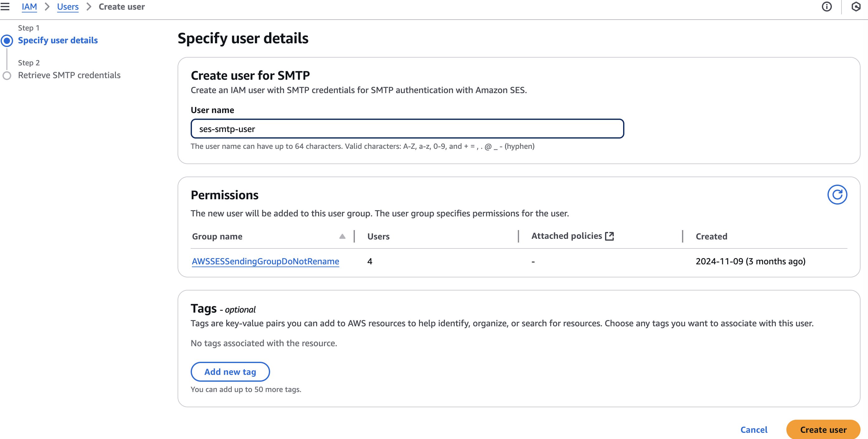
Task: Select the Step 1 radio indicator
Action: 7,41
